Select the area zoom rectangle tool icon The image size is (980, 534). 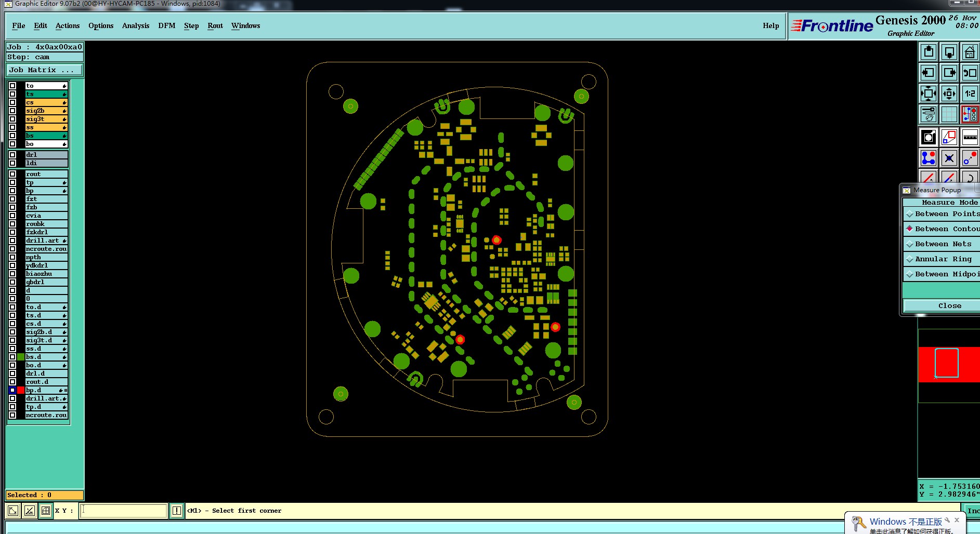click(949, 137)
